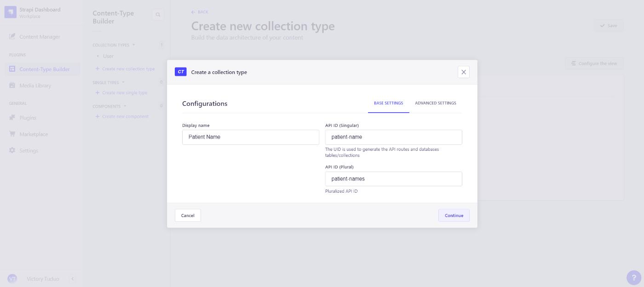The image size is (644, 287).
Task: Collapse the COLLECTION TYPES section
Action: tap(133, 45)
